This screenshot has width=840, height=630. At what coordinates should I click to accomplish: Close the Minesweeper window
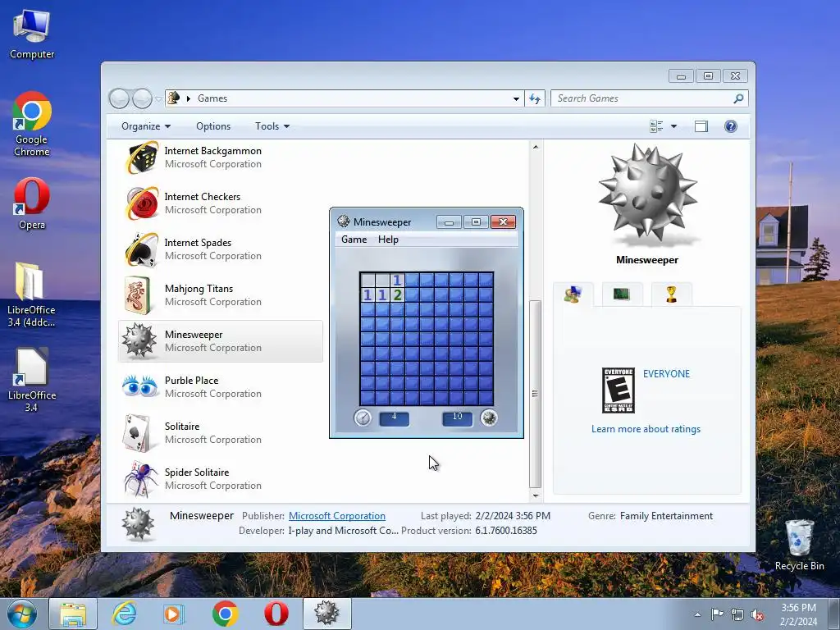click(x=503, y=221)
